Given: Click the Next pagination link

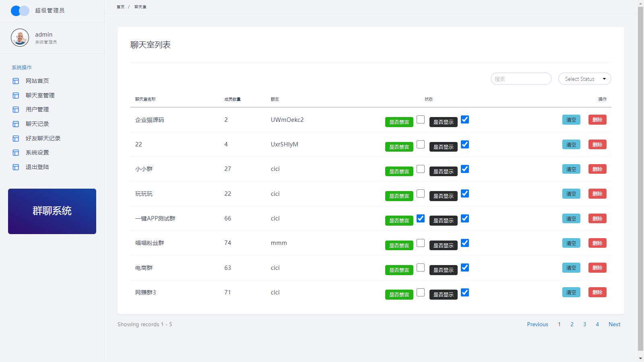Looking at the screenshot, I should point(614,324).
